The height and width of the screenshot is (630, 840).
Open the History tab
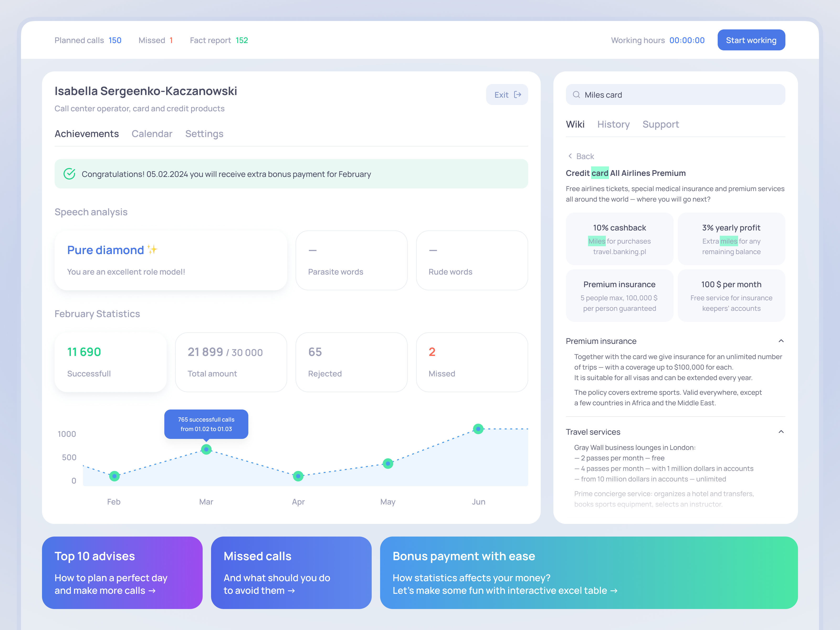point(613,124)
